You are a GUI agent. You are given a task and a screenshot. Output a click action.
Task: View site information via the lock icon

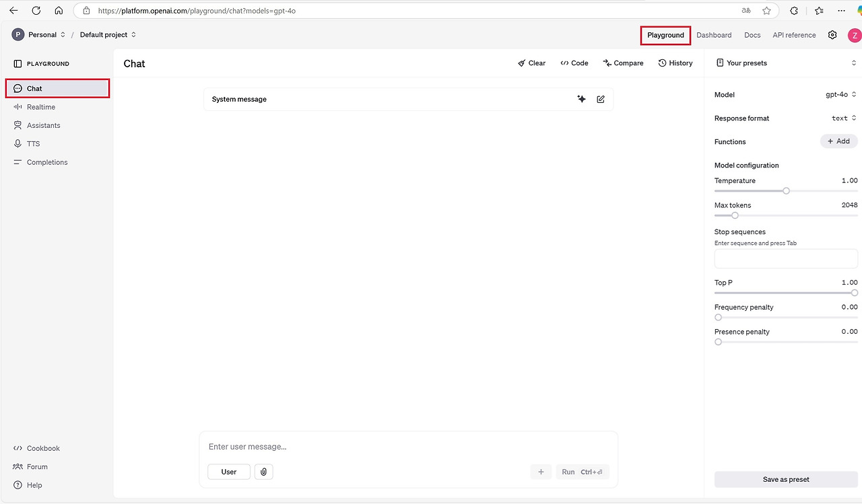coord(86,11)
